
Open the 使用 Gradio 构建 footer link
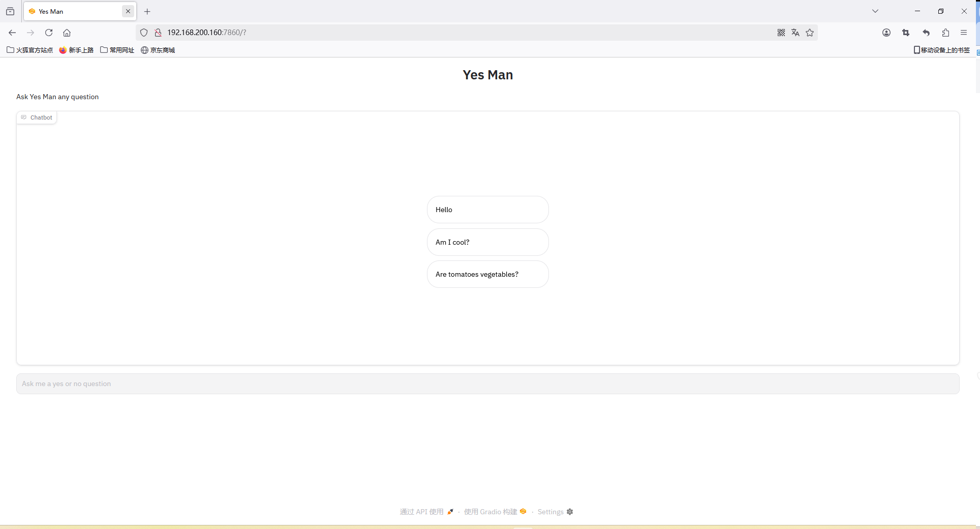click(x=495, y=512)
